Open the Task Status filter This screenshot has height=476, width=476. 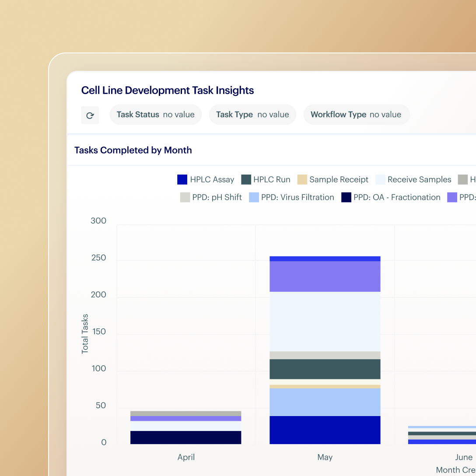tap(155, 115)
